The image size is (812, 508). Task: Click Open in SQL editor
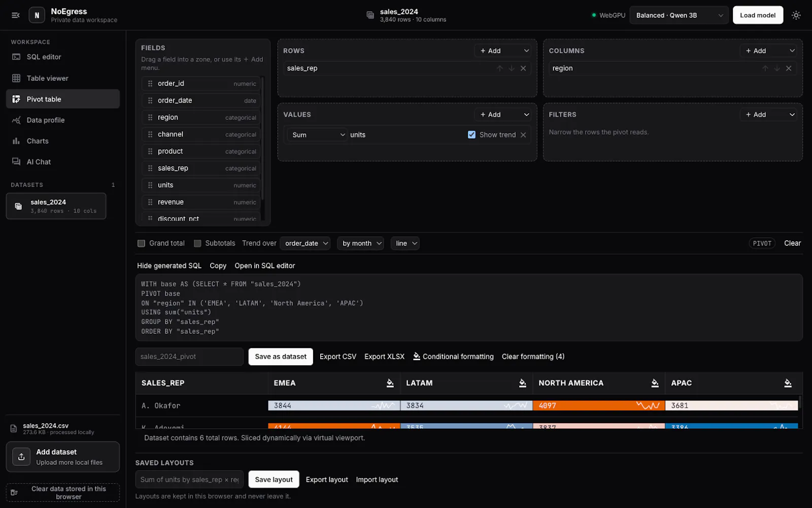[x=265, y=266]
